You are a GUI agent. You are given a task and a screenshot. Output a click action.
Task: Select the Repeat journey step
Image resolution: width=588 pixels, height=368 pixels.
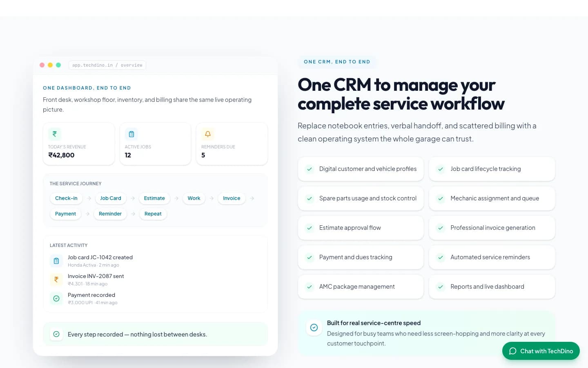click(153, 214)
